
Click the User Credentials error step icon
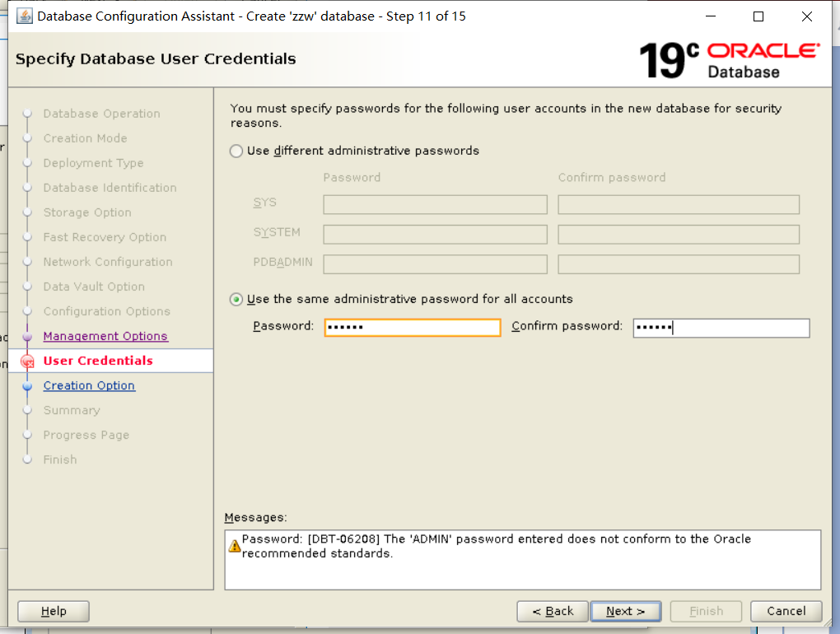[27, 361]
